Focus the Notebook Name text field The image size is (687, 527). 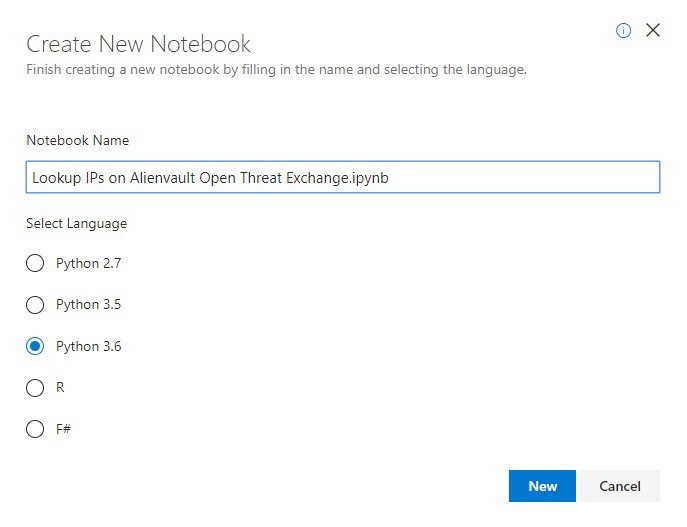pos(343,177)
